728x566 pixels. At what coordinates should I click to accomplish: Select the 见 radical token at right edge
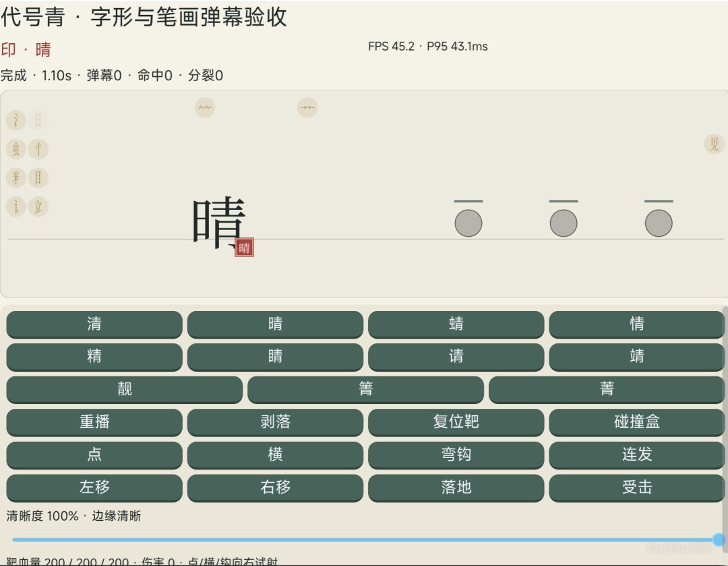(714, 144)
